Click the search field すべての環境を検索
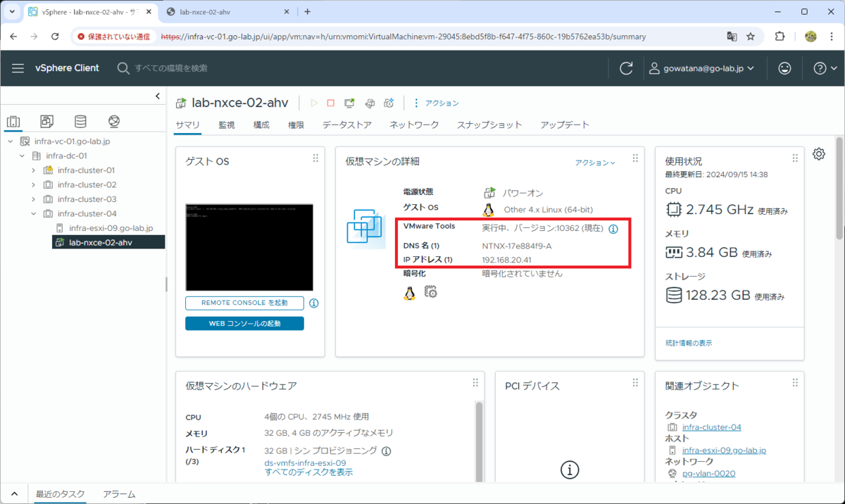This screenshot has width=845, height=504. (172, 68)
